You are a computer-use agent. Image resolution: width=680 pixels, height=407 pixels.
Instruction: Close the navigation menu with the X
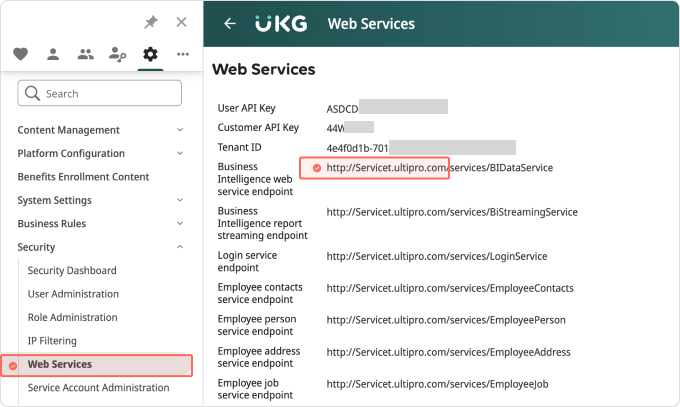[181, 22]
